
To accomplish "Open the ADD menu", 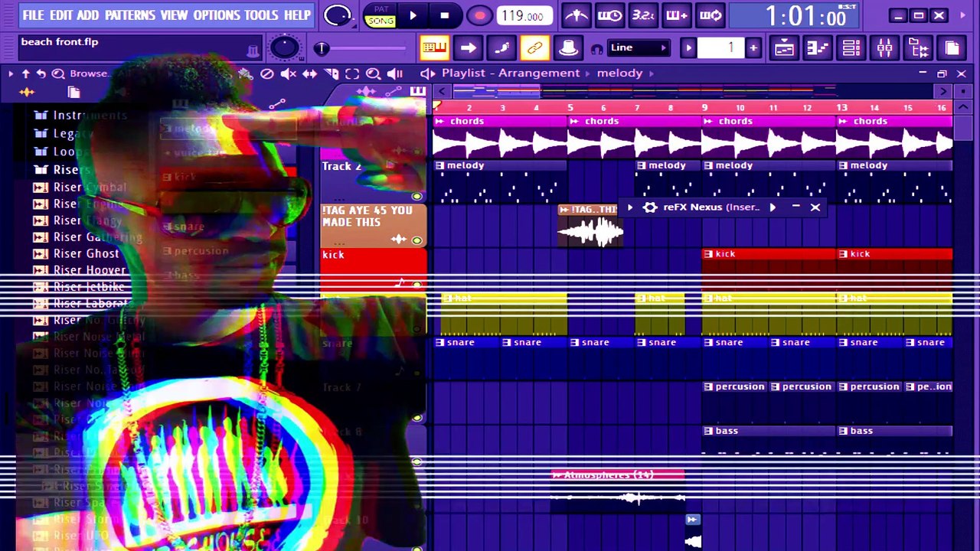I will tap(88, 15).
